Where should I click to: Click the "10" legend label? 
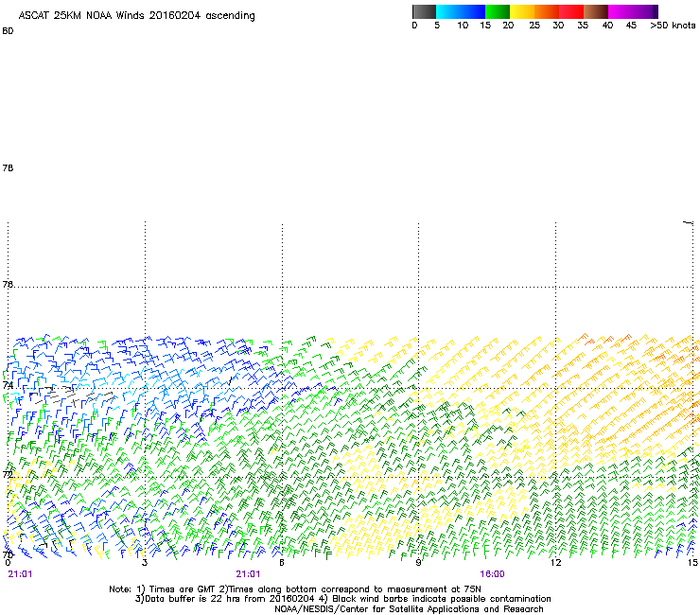pos(463,26)
